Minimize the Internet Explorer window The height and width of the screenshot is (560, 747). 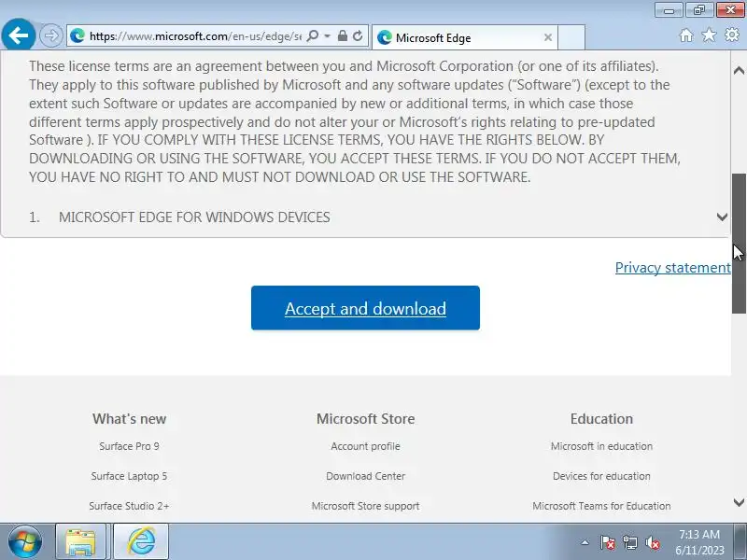(x=669, y=10)
